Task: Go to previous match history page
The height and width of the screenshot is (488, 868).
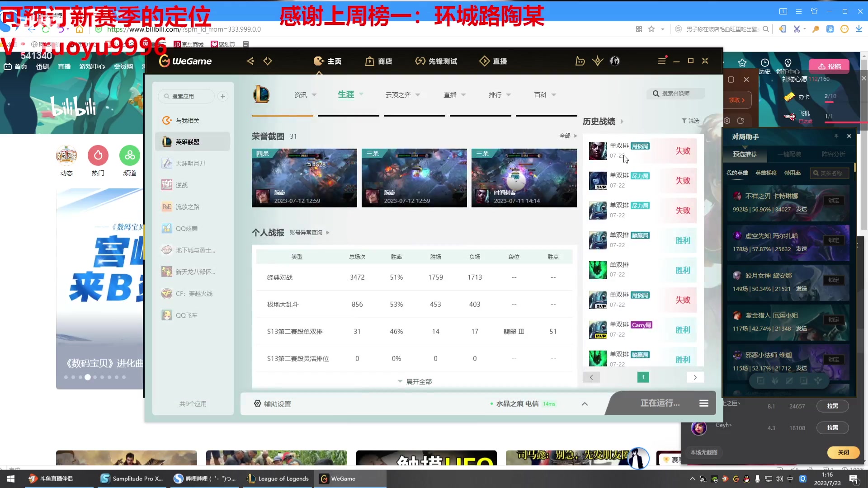Action: 591,377
